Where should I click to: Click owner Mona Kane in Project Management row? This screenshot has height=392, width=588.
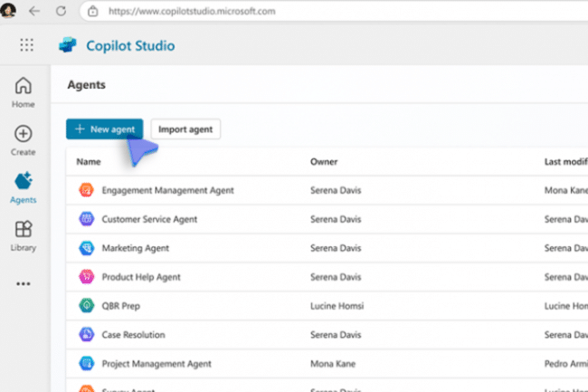333,364
